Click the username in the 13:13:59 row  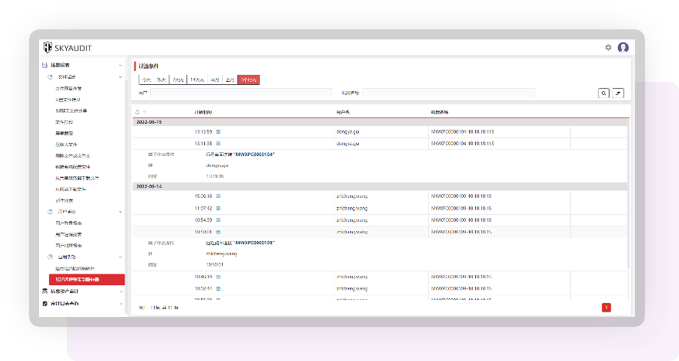click(x=348, y=132)
